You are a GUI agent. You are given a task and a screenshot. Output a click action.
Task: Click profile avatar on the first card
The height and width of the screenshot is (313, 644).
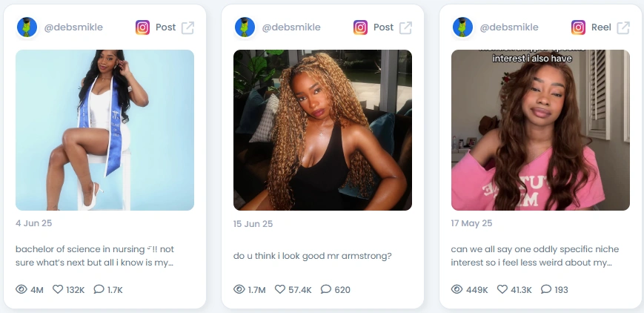[27, 27]
